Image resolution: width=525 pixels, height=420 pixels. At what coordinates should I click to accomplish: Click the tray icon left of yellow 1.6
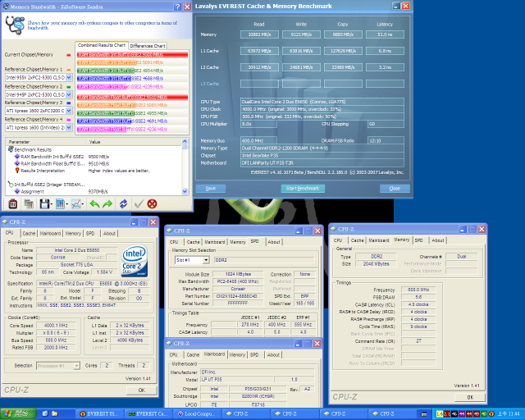click(424, 414)
